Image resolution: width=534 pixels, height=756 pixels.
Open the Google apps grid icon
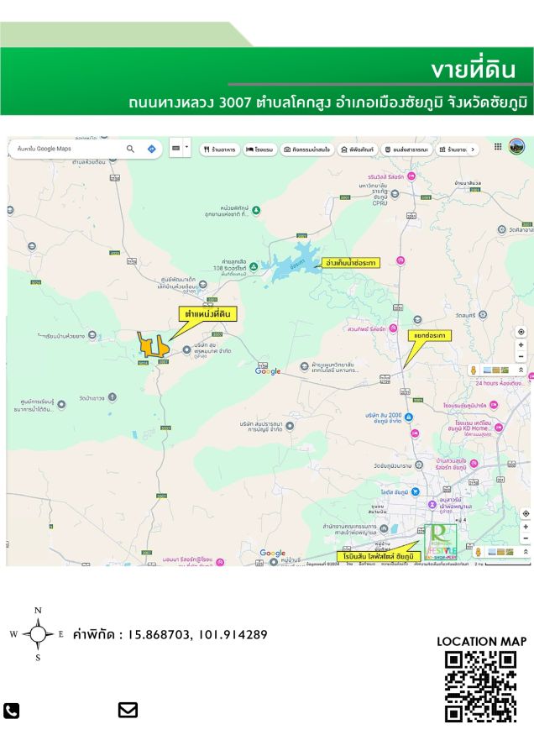coord(498,146)
